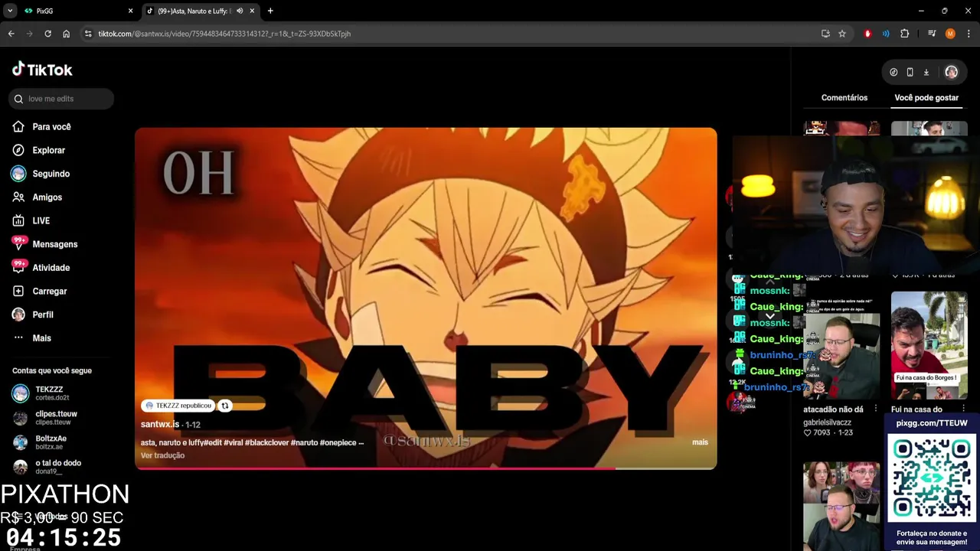
Task: View site information icon in address bar
Action: click(x=88, y=34)
